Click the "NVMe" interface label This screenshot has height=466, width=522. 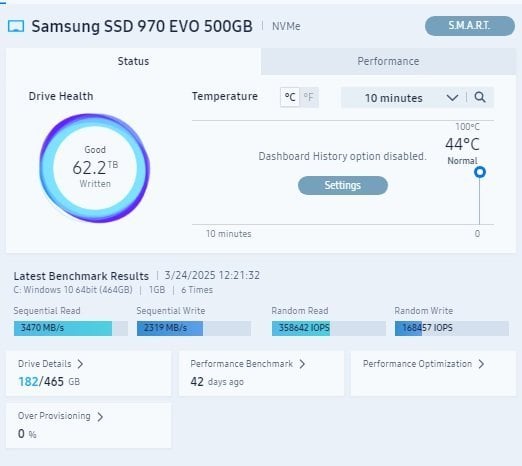286,26
